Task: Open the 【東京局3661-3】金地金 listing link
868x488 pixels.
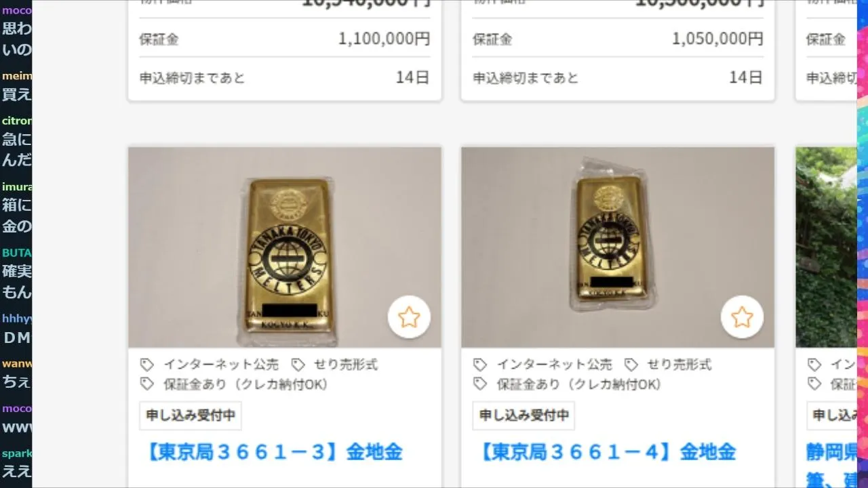Action: pyautogui.click(x=273, y=452)
